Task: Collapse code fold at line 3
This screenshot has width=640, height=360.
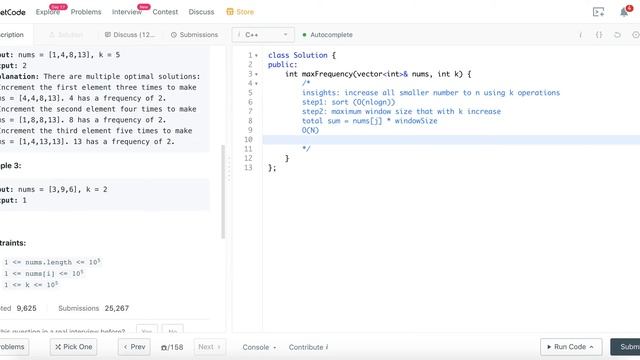Action: click(256, 74)
